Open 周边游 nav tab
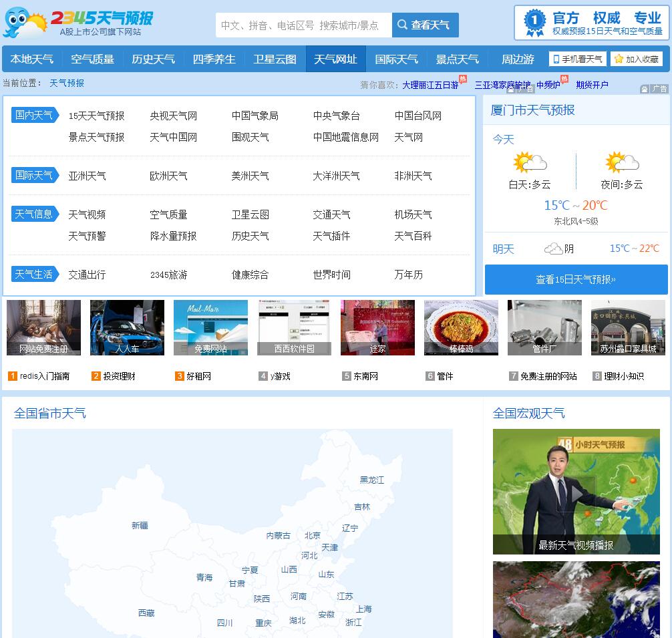672x638 pixels. click(x=518, y=59)
